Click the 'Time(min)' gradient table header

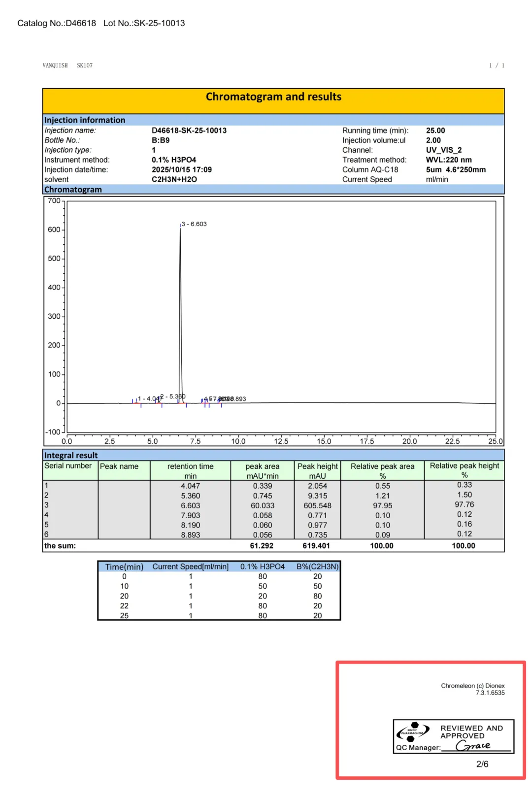point(124,567)
